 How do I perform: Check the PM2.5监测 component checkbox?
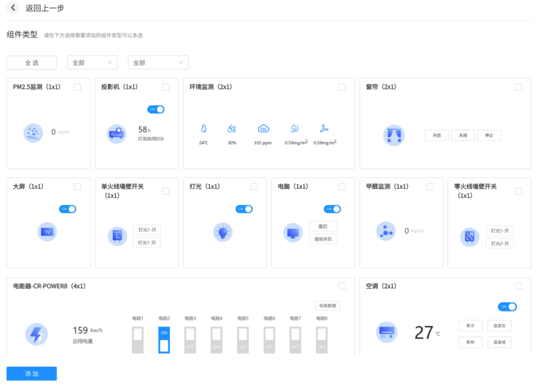click(x=77, y=87)
